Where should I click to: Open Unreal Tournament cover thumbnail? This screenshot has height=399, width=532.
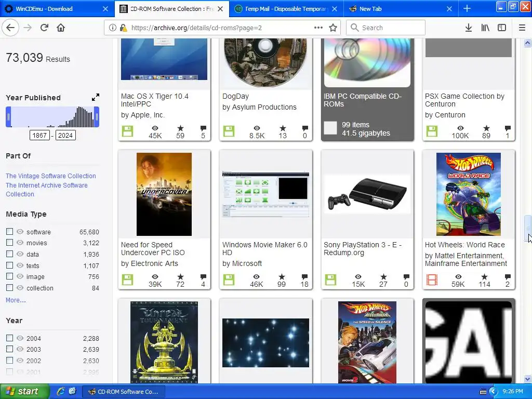pyautogui.click(x=164, y=342)
